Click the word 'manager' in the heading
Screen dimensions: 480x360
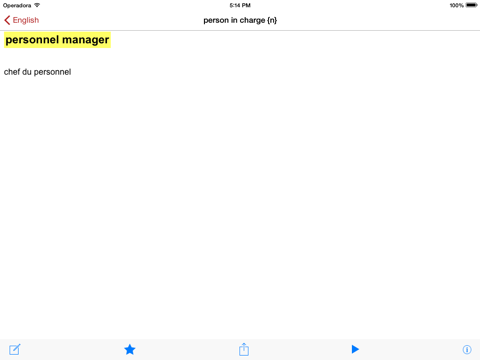coord(85,40)
